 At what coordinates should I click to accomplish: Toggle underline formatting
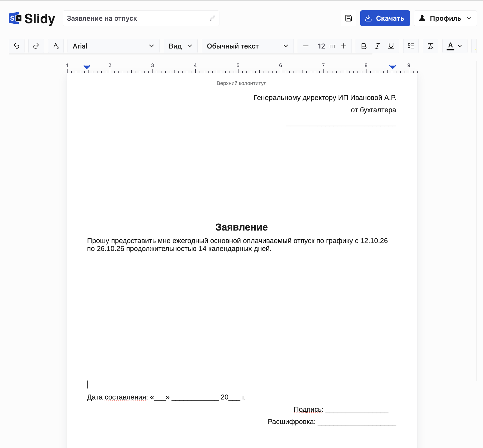tap(391, 46)
